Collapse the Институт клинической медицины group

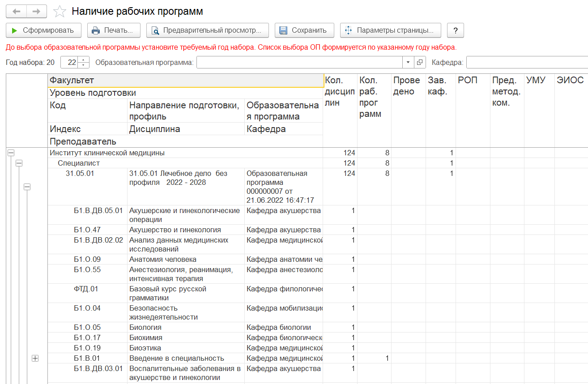pyautogui.click(x=11, y=153)
